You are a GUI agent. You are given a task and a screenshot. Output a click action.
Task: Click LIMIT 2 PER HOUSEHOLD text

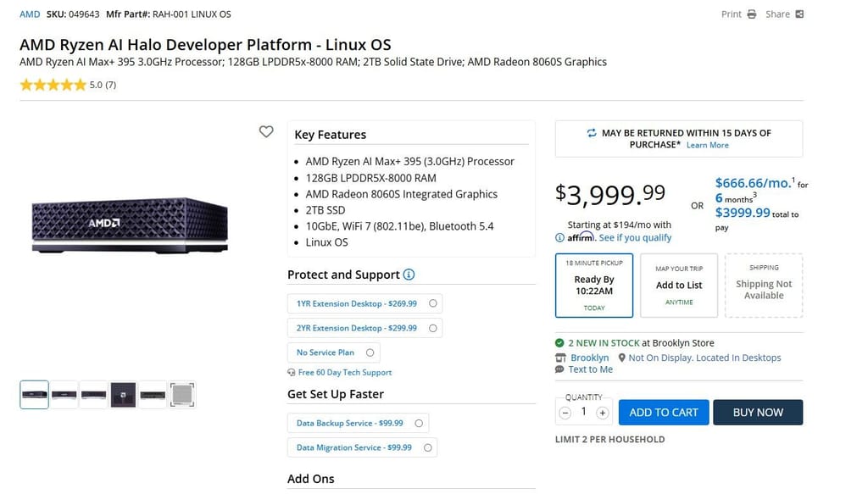pos(610,439)
